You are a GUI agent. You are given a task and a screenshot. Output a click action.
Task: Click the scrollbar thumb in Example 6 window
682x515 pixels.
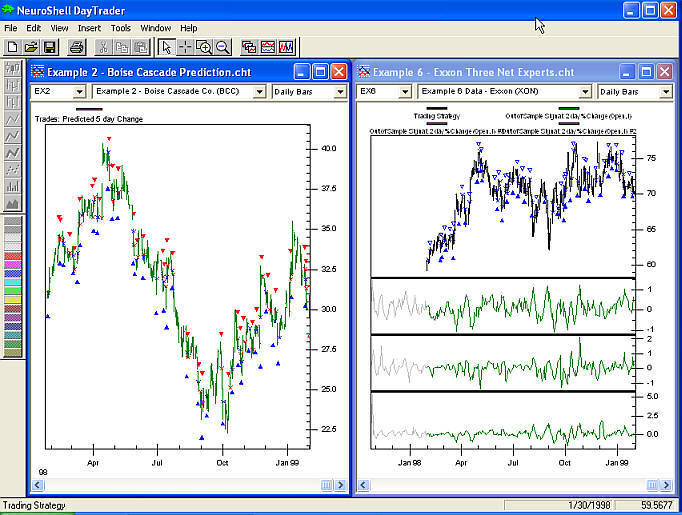652,485
